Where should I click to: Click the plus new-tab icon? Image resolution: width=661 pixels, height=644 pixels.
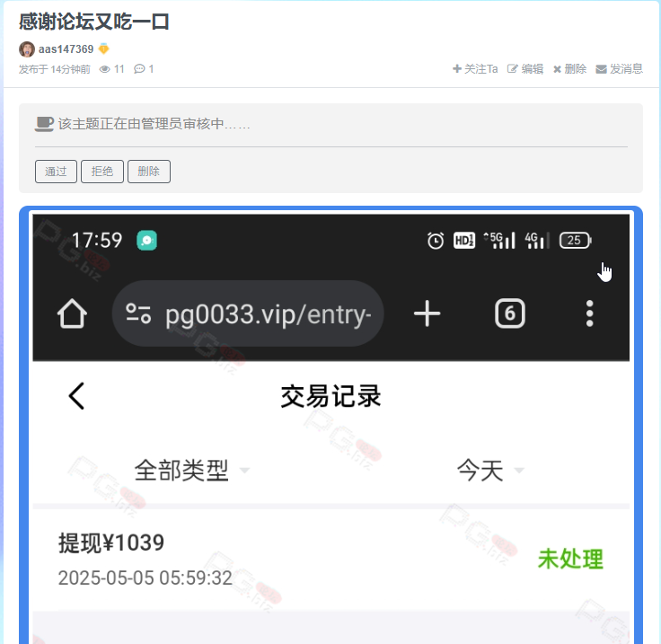pyautogui.click(x=427, y=313)
